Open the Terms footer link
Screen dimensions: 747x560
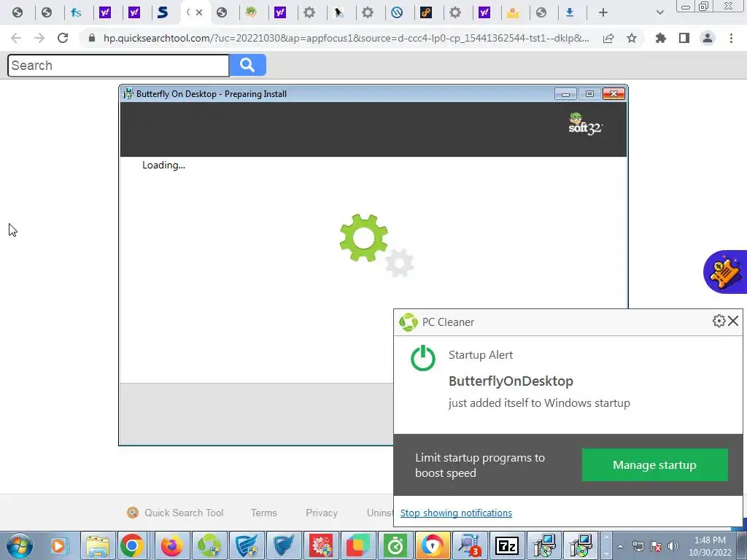tap(263, 513)
